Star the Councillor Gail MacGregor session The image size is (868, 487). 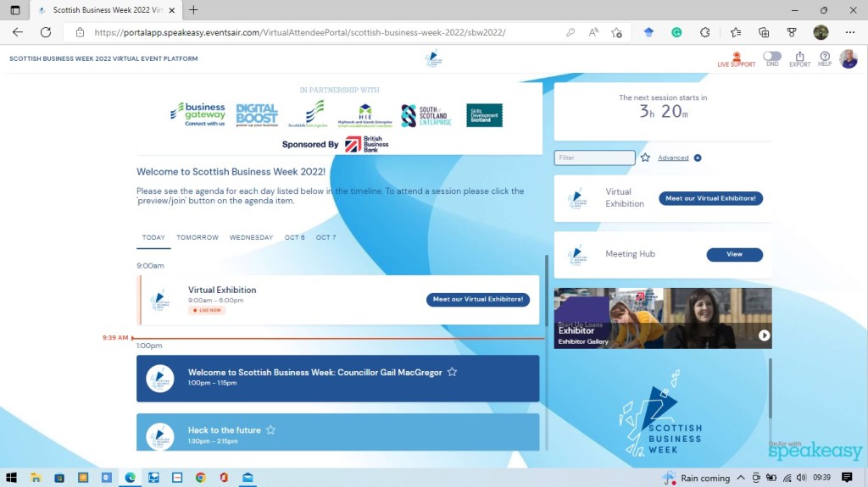(453, 372)
